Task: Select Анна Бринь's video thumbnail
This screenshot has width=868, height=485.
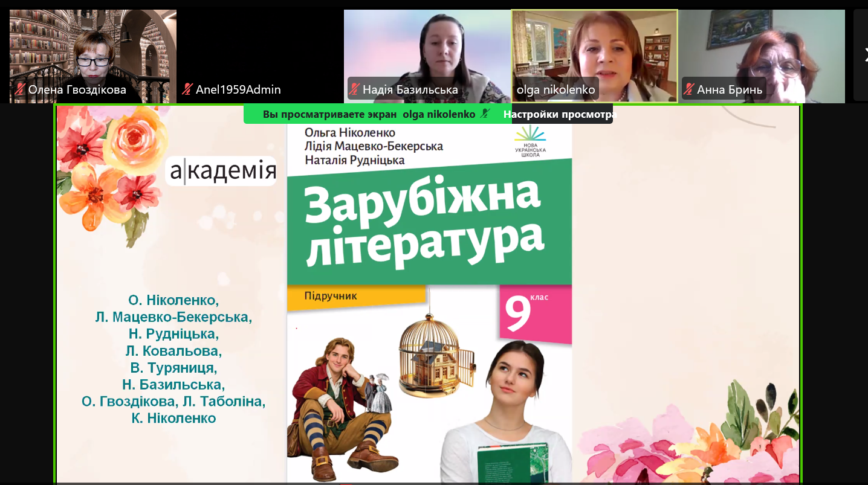Action: pyautogui.click(x=762, y=48)
